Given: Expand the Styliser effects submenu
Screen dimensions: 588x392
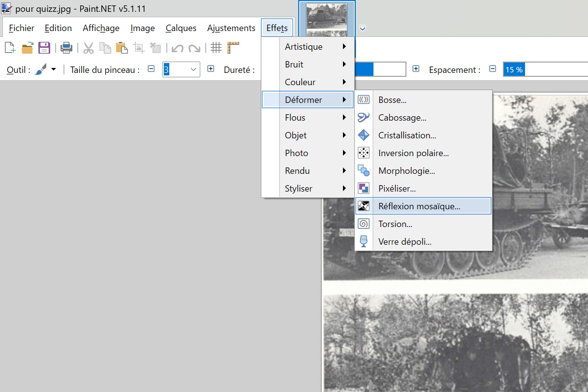Looking at the screenshot, I should [x=308, y=189].
